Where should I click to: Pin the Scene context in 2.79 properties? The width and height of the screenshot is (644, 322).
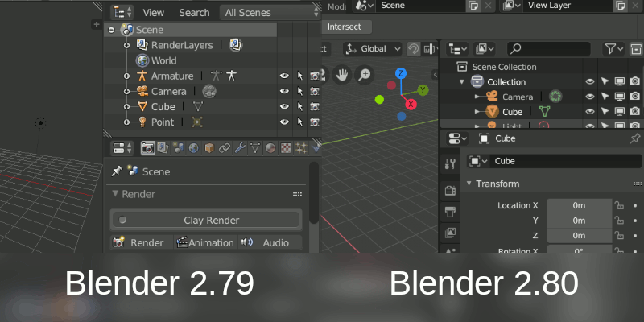pos(117,171)
